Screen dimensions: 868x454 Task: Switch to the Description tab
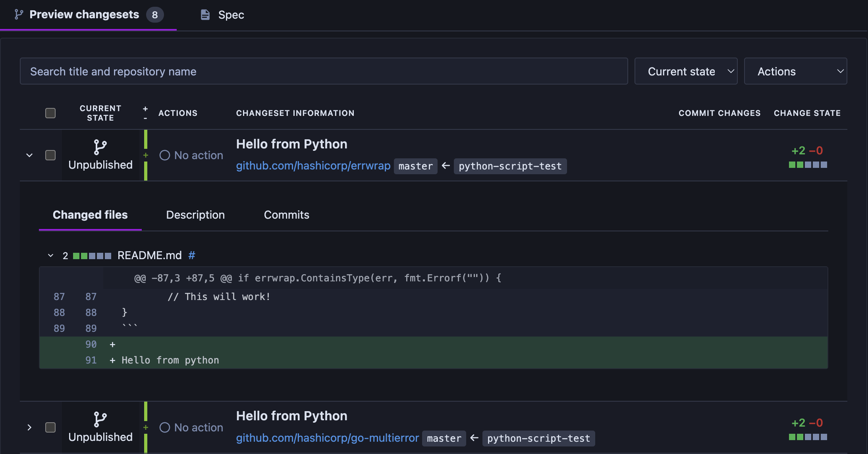click(195, 215)
